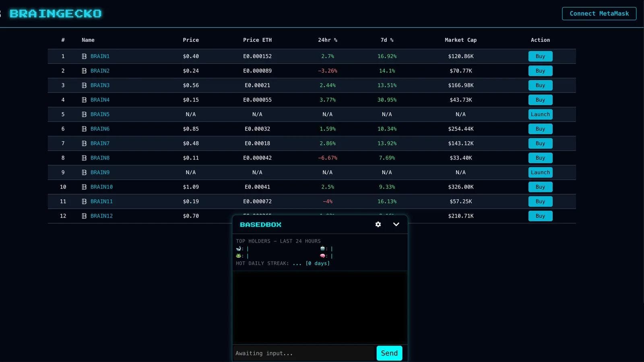Click the BRAIN9 token icon
This screenshot has width=644, height=362.
click(84, 172)
